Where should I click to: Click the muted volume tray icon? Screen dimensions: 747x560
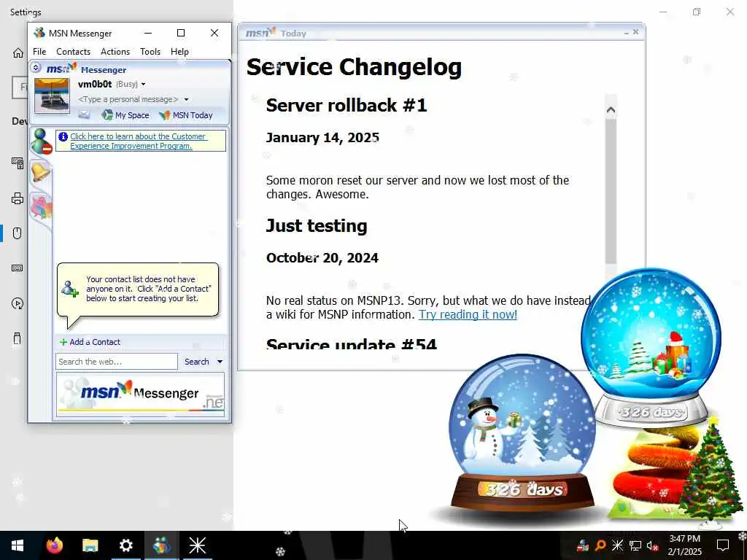pos(652,545)
